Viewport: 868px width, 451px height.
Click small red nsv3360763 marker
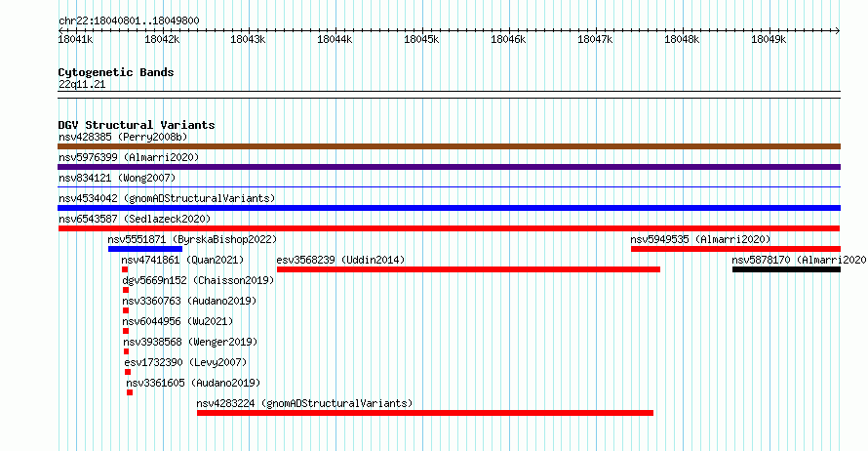pos(126,310)
